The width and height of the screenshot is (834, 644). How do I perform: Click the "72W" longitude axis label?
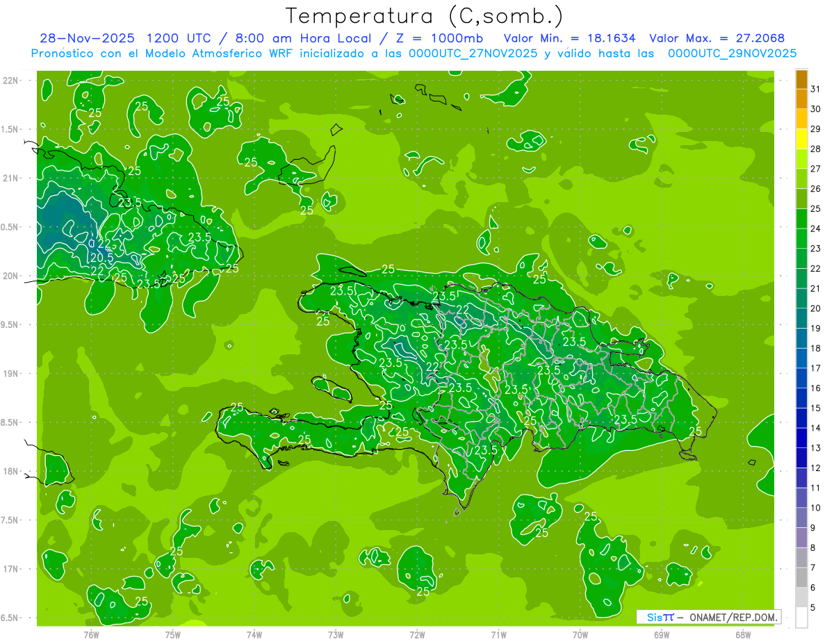pos(417,634)
